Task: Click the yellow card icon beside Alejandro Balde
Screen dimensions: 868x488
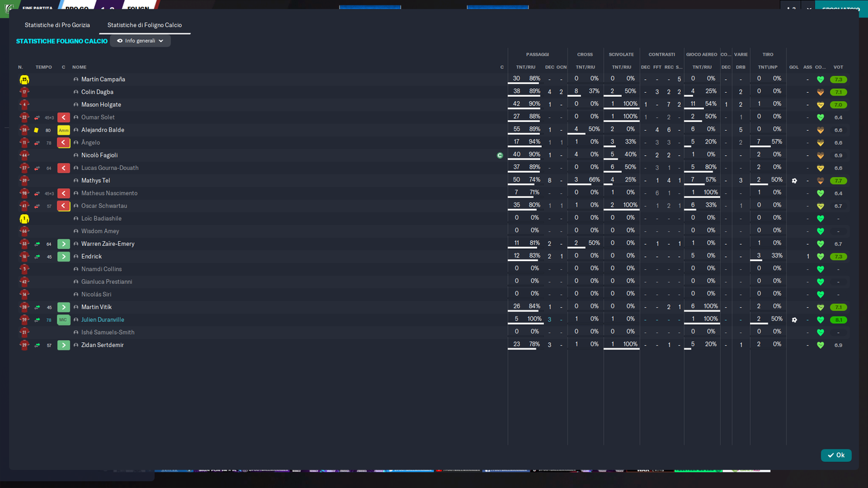Action: 37,130
